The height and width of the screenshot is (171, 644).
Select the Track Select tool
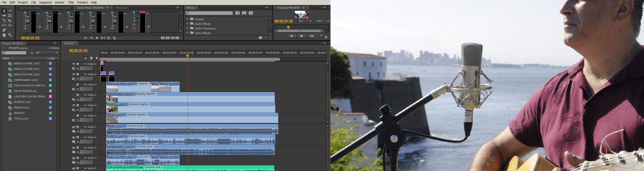click(x=10, y=11)
